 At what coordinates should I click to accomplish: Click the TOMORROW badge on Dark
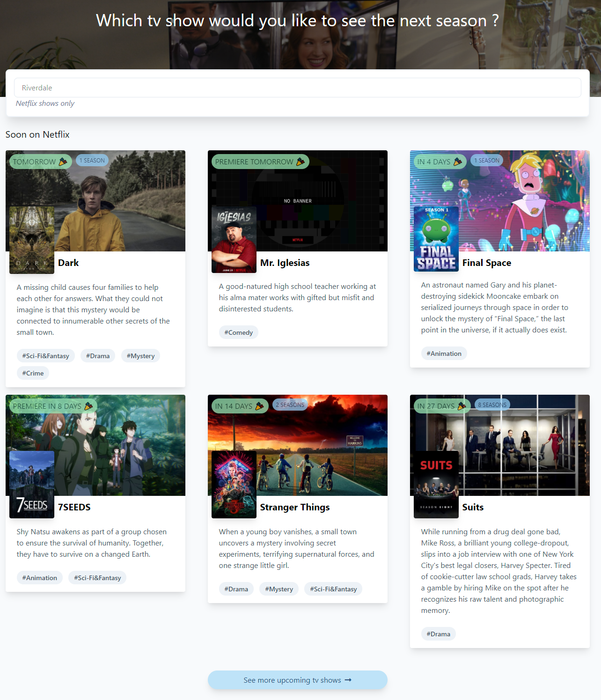pyautogui.click(x=41, y=162)
